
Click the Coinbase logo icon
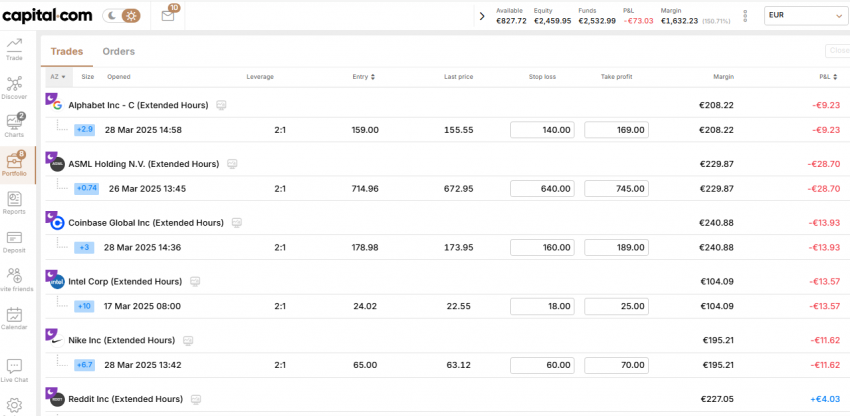[57, 223]
